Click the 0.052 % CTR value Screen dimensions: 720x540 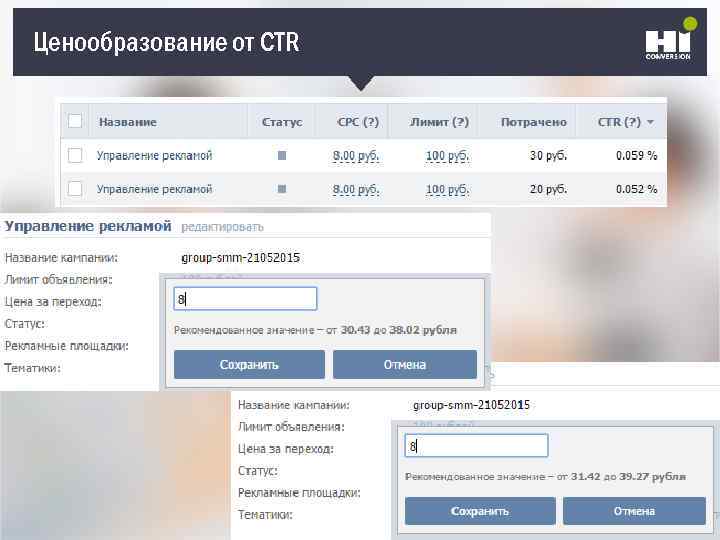(x=636, y=189)
